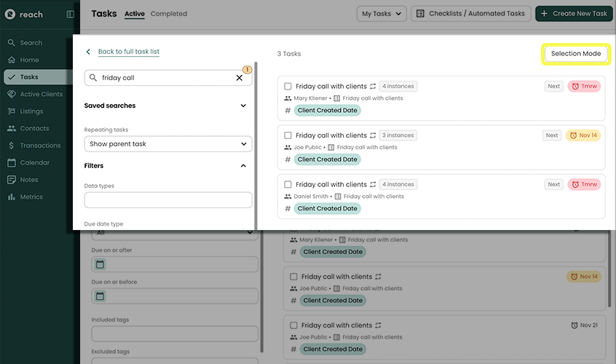Open Transactions in the sidebar
Image resolution: width=616 pixels, height=364 pixels.
(40, 146)
